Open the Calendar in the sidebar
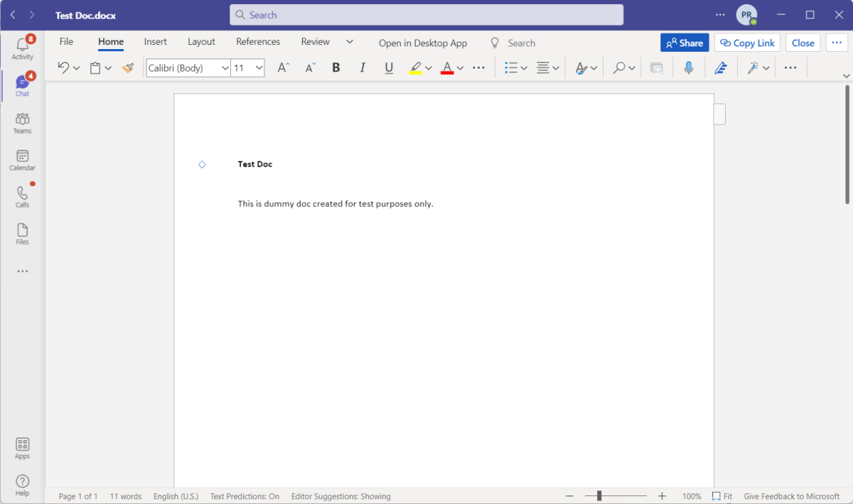Image resolution: width=853 pixels, height=504 pixels. 22,159
